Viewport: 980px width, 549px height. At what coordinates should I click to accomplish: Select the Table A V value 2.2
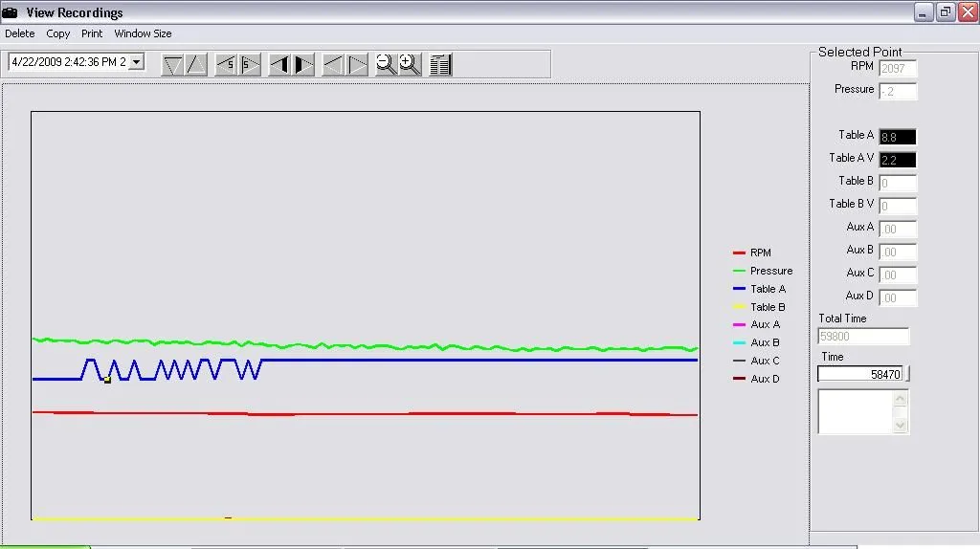[898, 160]
